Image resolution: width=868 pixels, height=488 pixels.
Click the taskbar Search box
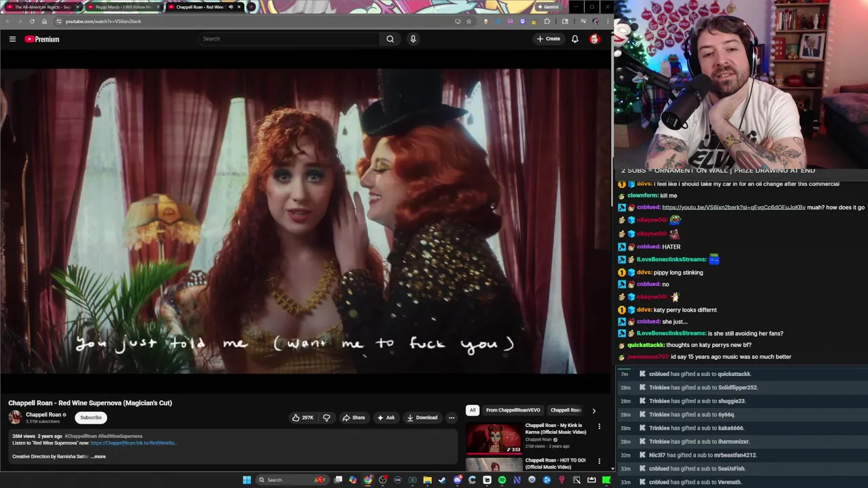tap(292, 480)
